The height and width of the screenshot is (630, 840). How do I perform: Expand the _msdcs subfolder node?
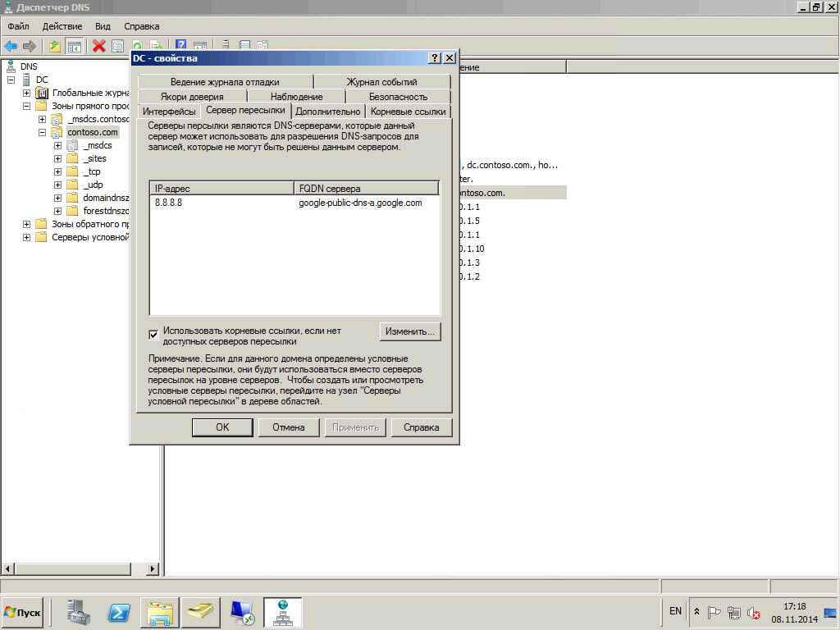click(57, 145)
